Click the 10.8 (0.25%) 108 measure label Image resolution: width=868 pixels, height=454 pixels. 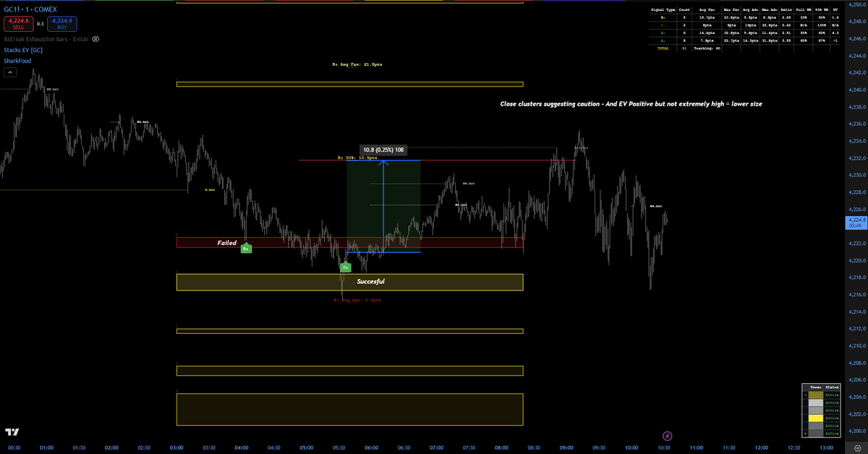[383, 150]
